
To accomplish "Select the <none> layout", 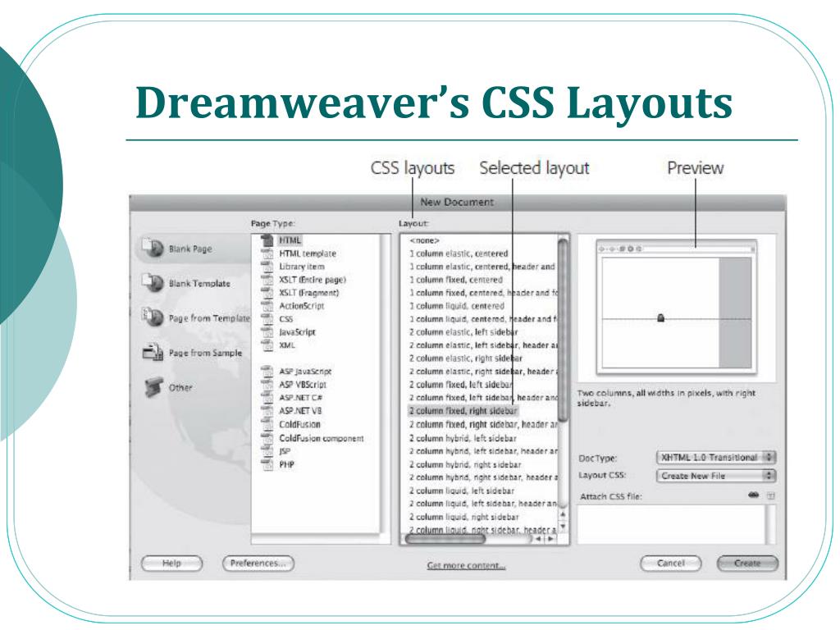I will pyautogui.click(x=424, y=240).
